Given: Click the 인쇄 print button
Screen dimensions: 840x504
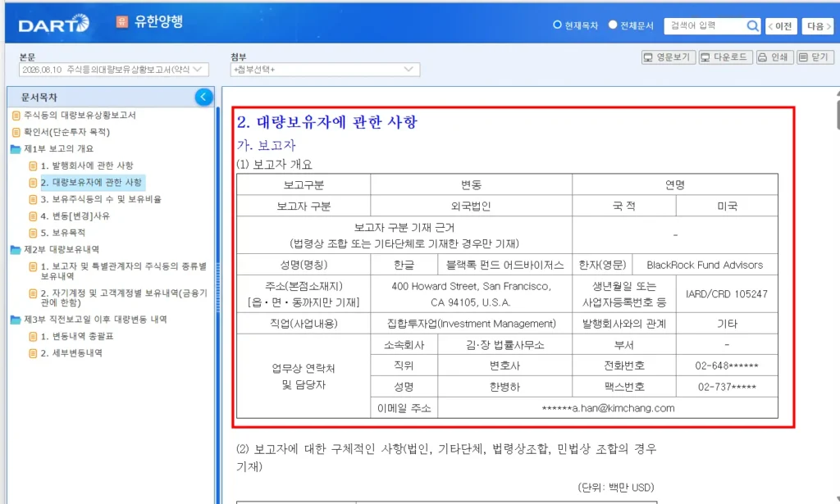Looking at the screenshot, I should pos(774,57).
